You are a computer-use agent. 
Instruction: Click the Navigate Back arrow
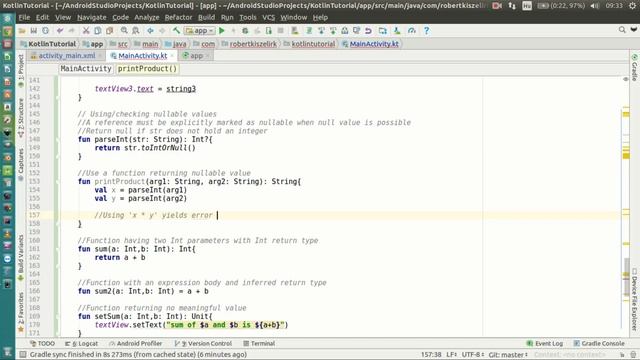pos(150,31)
